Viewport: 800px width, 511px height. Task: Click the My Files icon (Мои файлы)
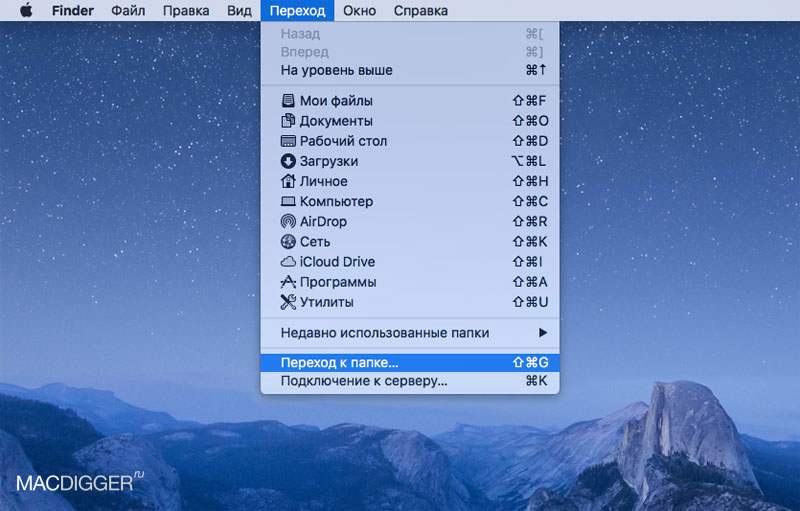[288, 100]
